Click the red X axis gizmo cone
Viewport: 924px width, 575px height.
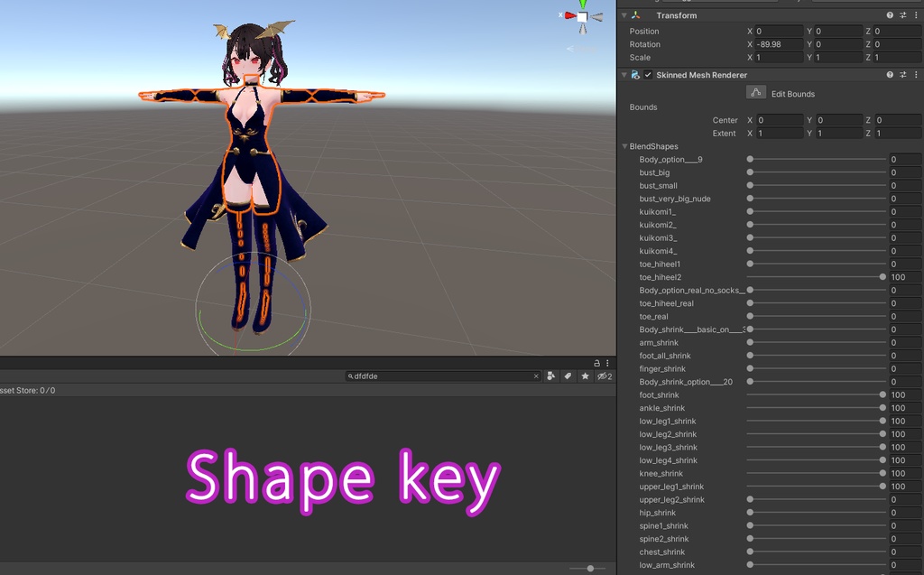[x=570, y=15]
